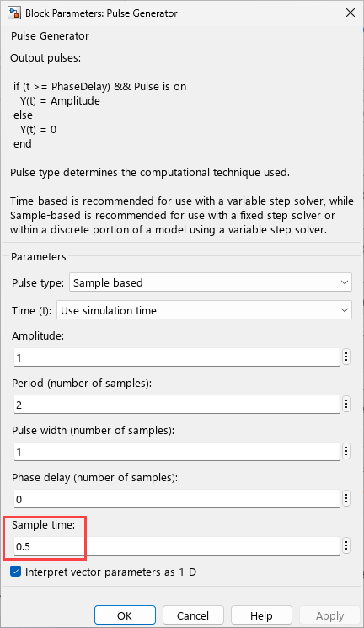Open the Pulse width three-dot options menu
Screen dimensions: 364x628
[346, 451]
